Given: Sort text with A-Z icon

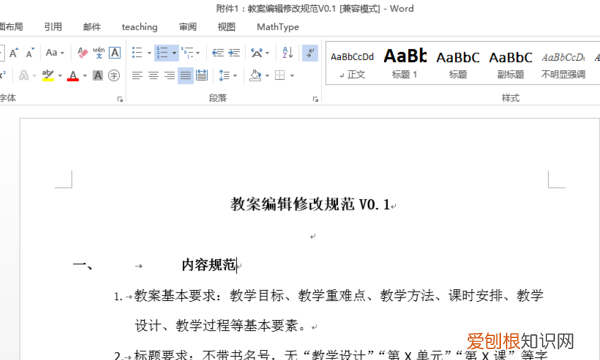Looking at the screenshot, I should (x=287, y=52).
